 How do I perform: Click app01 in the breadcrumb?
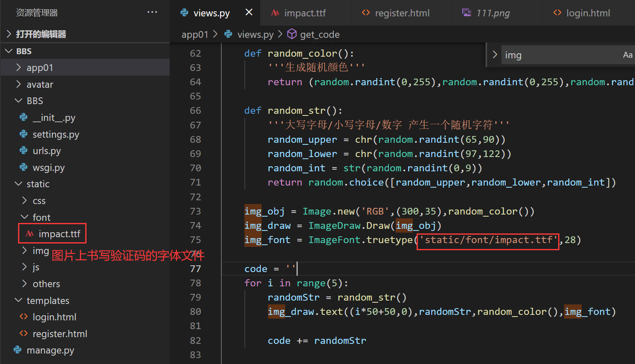[195, 34]
